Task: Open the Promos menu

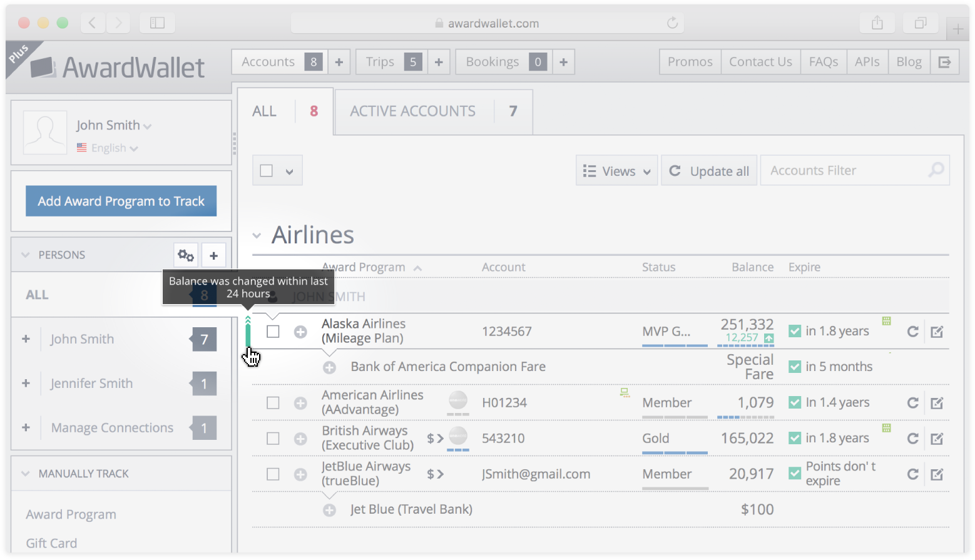Action: click(690, 62)
